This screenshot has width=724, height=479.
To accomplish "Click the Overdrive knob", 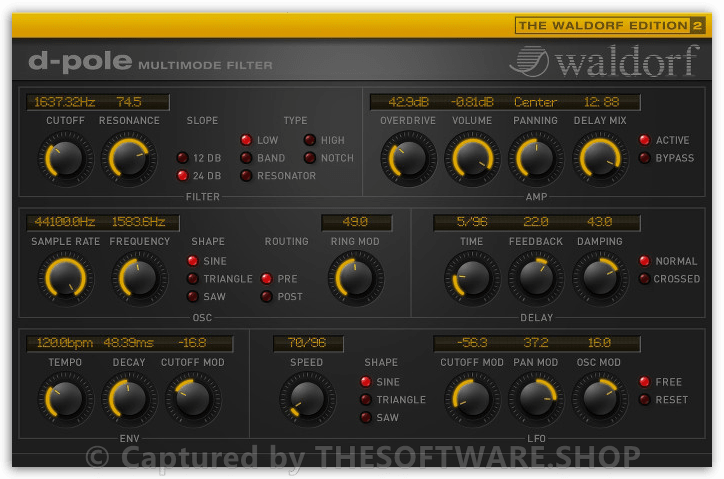I will [x=407, y=158].
